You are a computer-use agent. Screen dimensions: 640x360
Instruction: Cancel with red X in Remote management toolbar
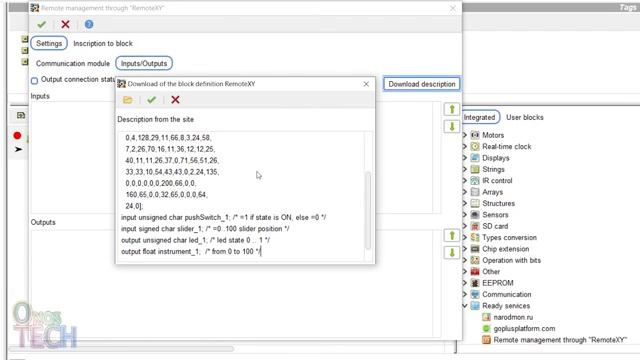[x=65, y=24]
